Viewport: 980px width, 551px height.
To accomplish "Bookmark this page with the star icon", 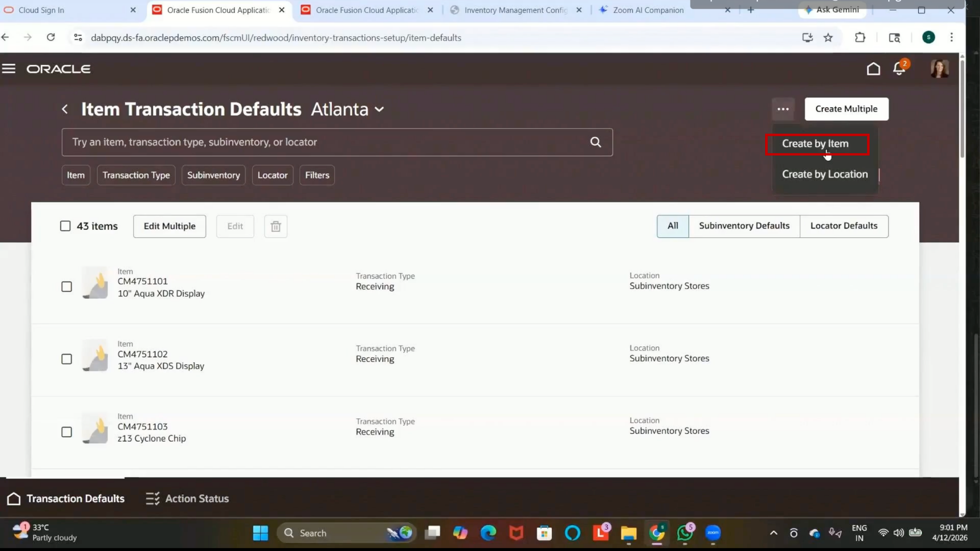I will click(x=828, y=37).
